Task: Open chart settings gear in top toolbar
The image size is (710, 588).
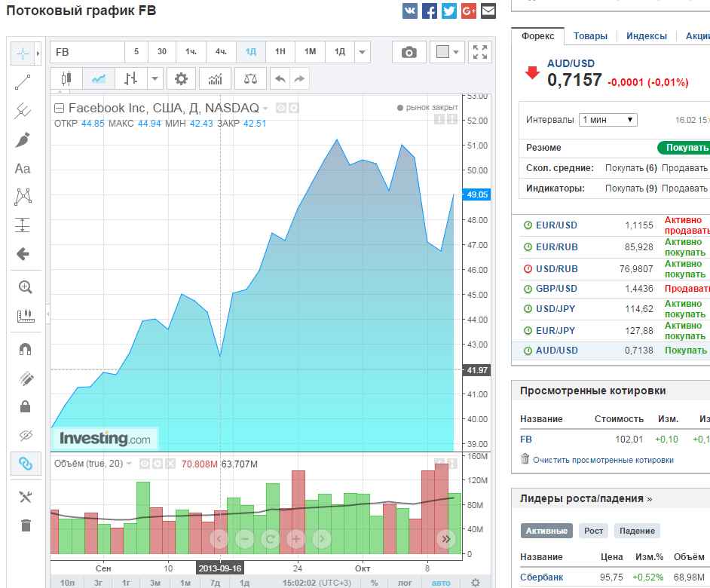Action: (x=181, y=79)
